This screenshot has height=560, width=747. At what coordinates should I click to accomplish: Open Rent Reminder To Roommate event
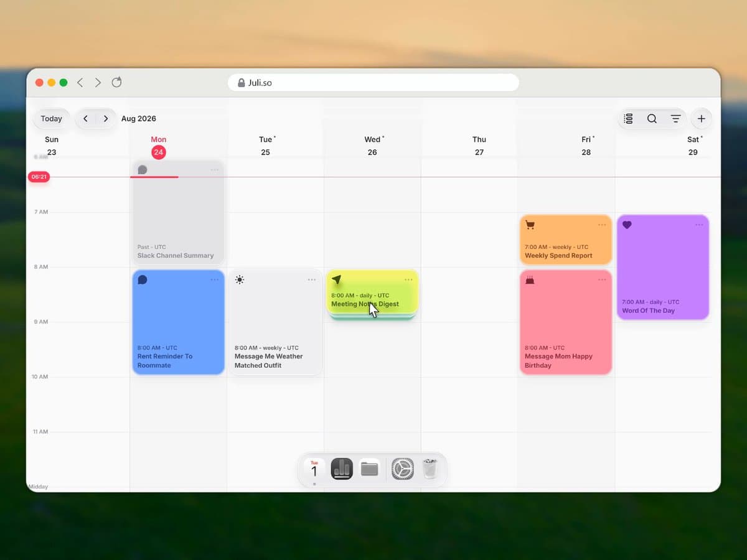pyautogui.click(x=178, y=322)
